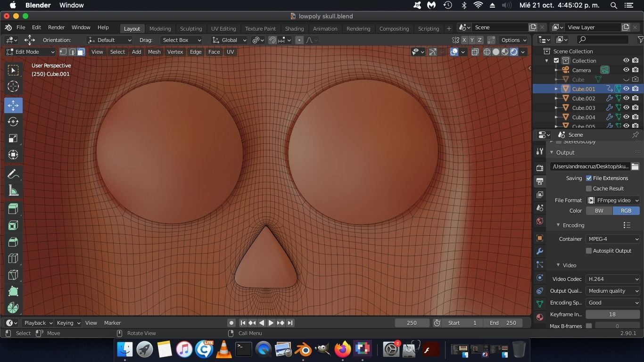Set viewport shading to Solid
Viewport: 644px width, 362px height.
click(496, 52)
